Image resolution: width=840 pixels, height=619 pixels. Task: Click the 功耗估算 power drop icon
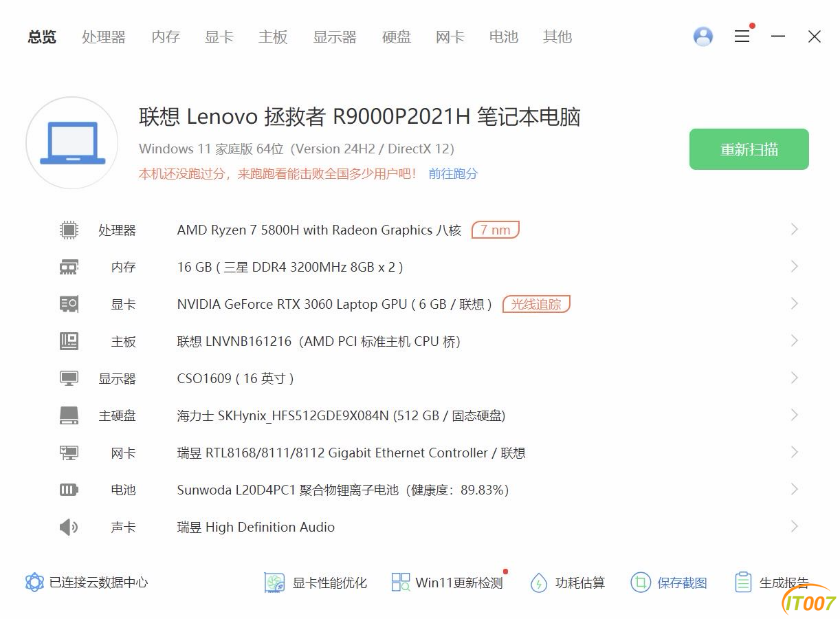(x=538, y=583)
